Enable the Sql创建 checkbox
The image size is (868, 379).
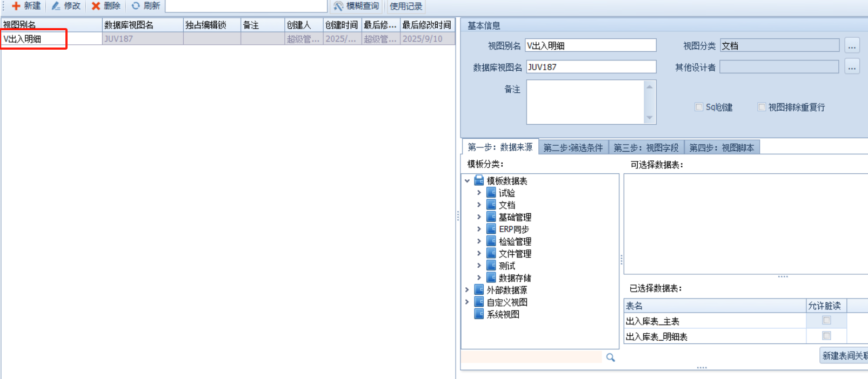[699, 107]
